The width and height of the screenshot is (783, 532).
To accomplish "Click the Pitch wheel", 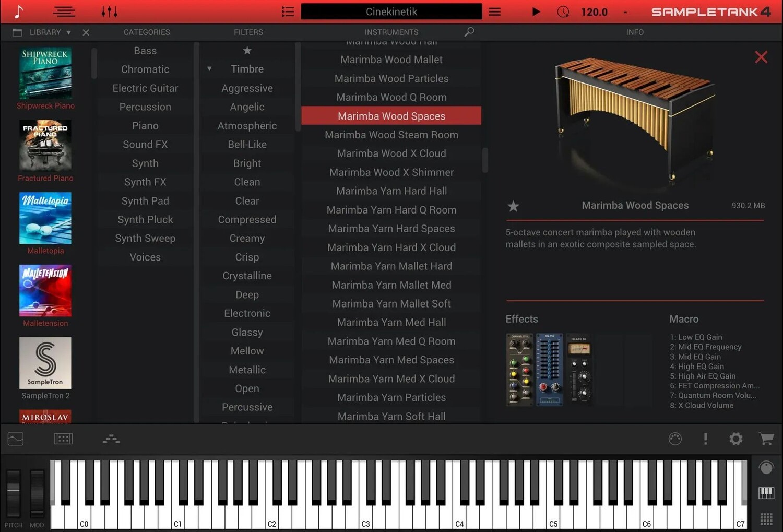I will pos(13,493).
